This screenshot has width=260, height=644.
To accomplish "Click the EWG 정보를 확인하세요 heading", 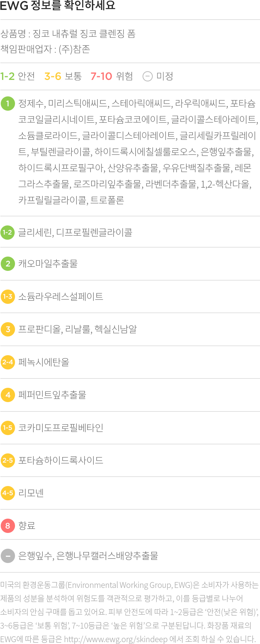I will 58,5.
